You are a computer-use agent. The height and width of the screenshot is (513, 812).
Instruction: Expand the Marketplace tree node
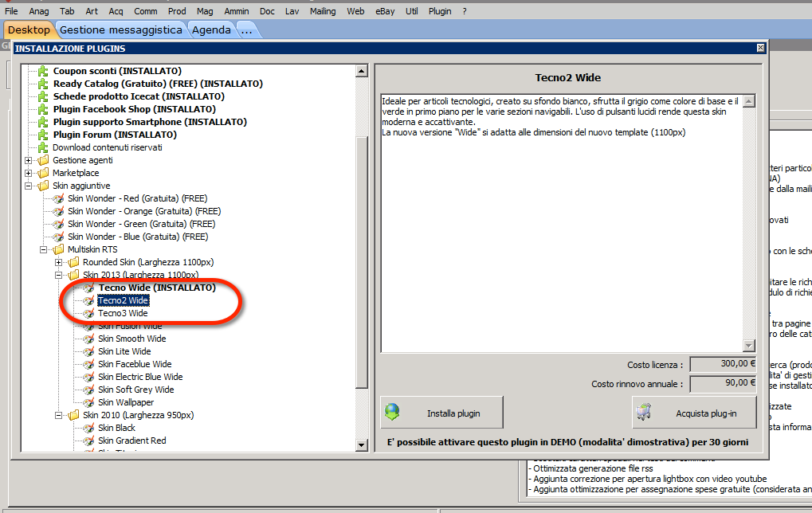[29, 173]
